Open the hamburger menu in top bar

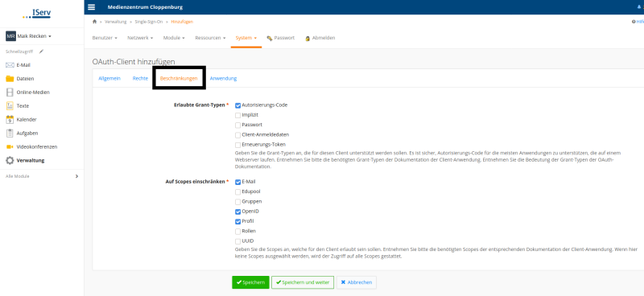[x=91, y=7]
